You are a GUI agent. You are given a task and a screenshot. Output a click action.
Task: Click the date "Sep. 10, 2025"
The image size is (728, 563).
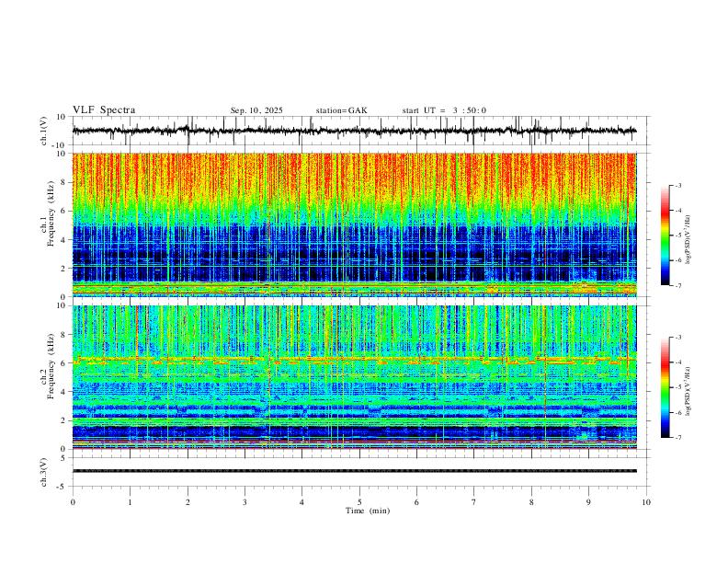pyautogui.click(x=256, y=110)
